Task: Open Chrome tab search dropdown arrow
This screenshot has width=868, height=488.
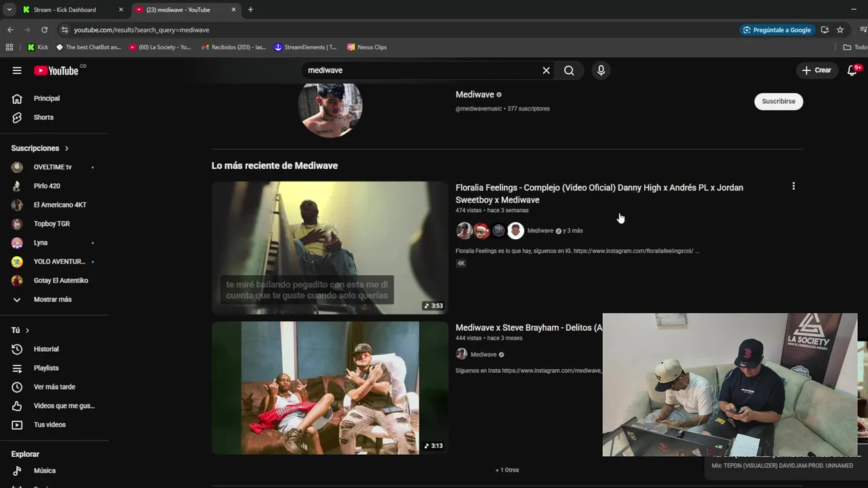Action: tap(9, 9)
